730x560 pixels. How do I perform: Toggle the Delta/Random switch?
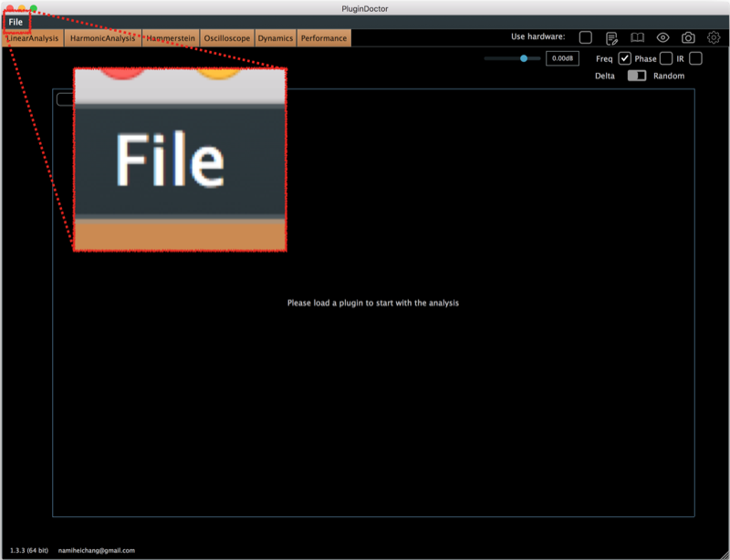[637, 76]
